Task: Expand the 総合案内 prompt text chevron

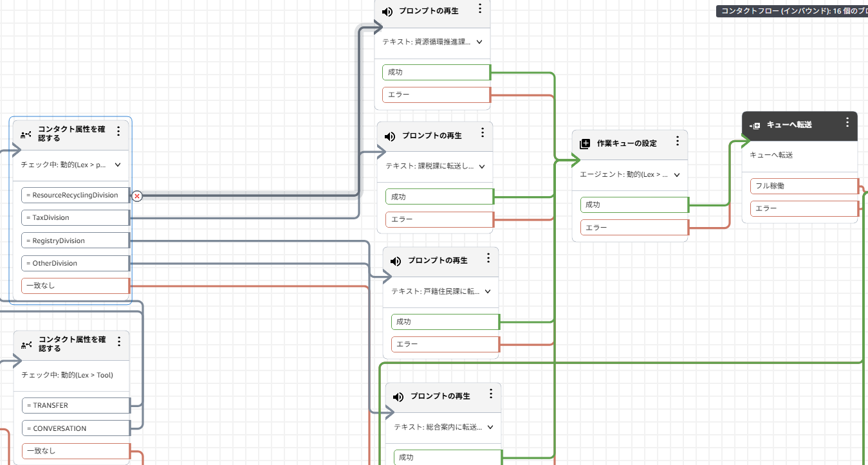Action: point(490,427)
